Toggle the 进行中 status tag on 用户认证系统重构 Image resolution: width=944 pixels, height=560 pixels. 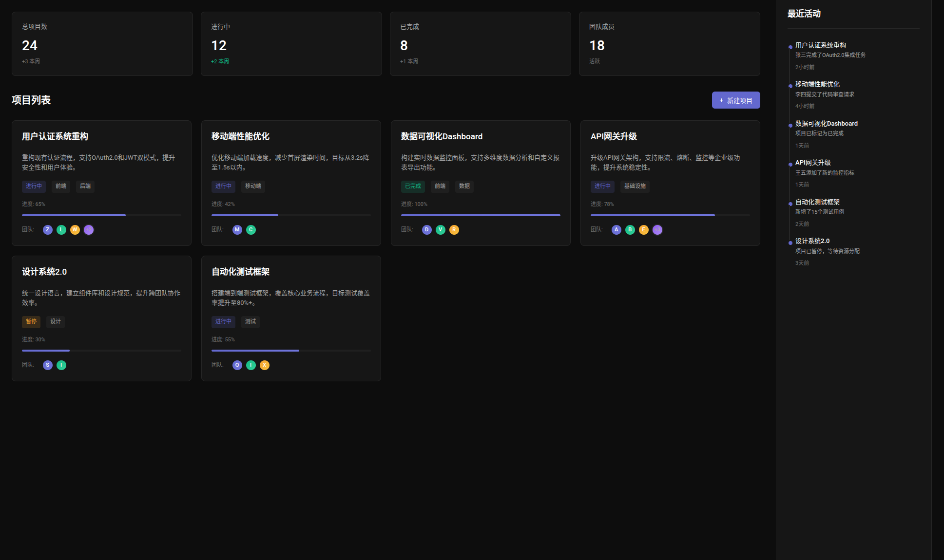pos(33,186)
